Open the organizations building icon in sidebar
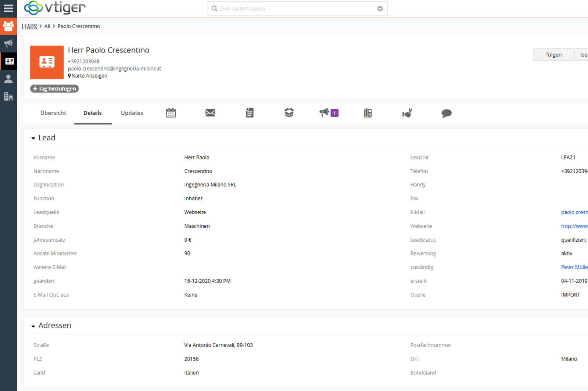Screen dimensions: 588x391 click(8, 97)
